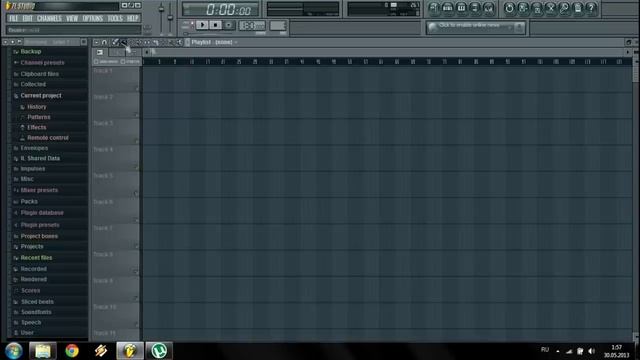This screenshot has width=640, height=360.
Task: Toggle the Track 8 mute switch
Action: pyautogui.click(x=136, y=271)
